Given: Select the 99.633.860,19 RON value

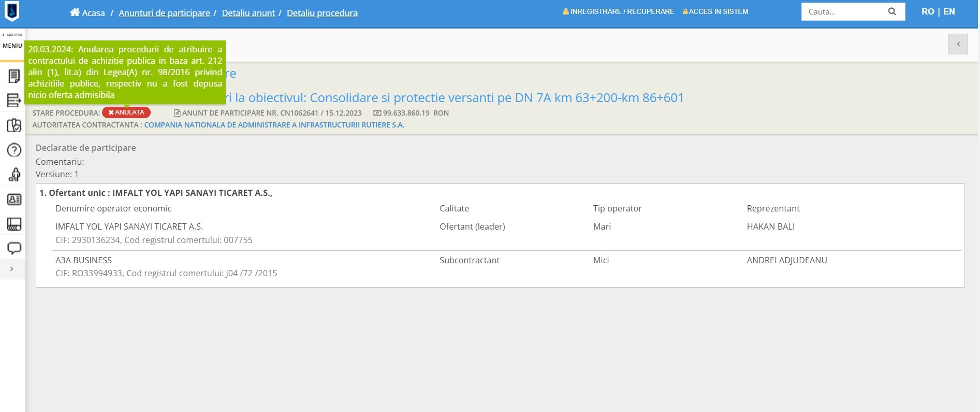Looking at the screenshot, I should pyautogui.click(x=416, y=113).
